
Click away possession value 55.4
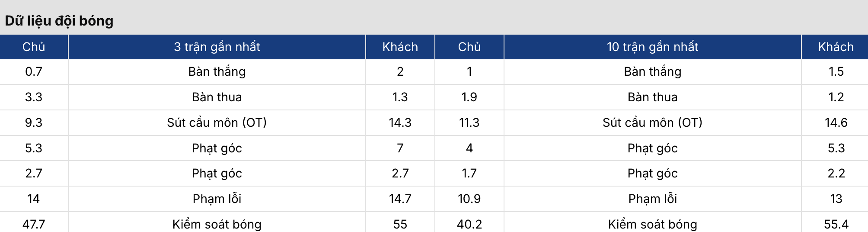pyautogui.click(x=836, y=224)
